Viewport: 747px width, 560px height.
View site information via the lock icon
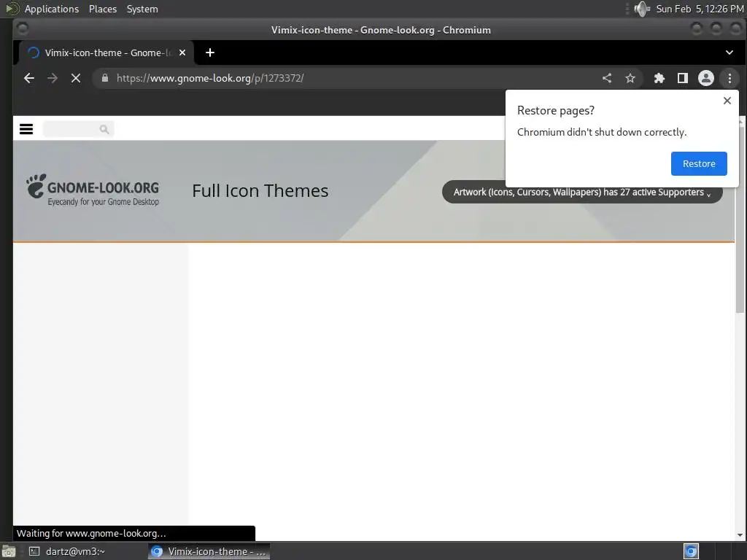105,78
